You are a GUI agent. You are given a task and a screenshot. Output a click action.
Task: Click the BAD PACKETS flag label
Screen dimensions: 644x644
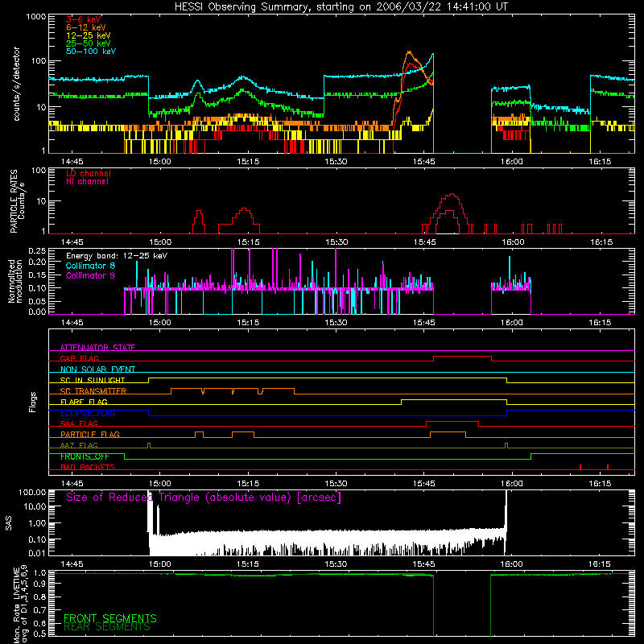[88, 467]
